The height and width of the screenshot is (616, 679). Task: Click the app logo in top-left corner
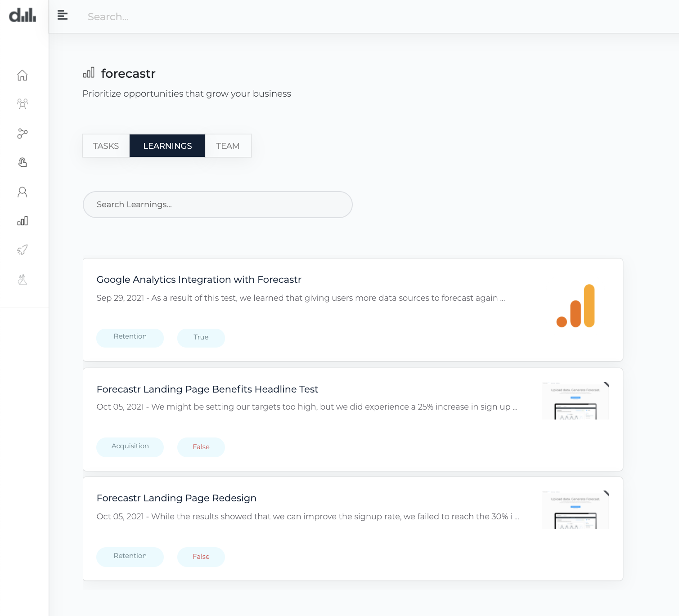coord(22,15)
